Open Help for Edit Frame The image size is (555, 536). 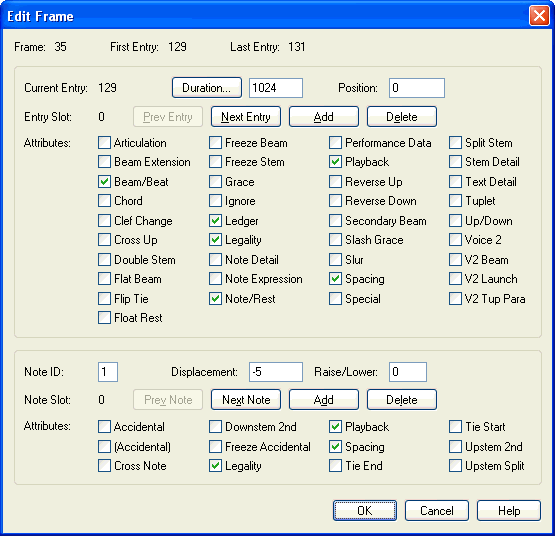pos(509,511)
